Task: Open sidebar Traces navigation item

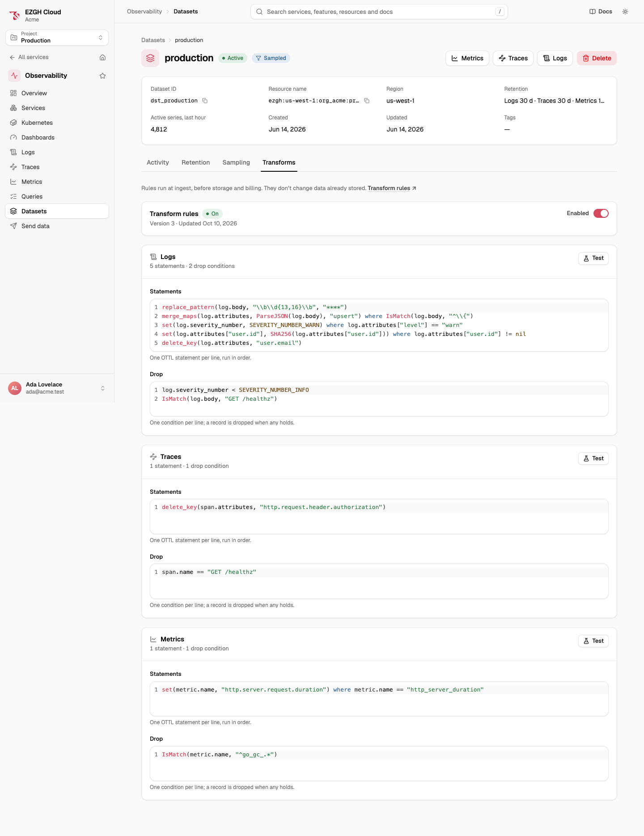Action: pyautogui.click(x=57, y=167)
